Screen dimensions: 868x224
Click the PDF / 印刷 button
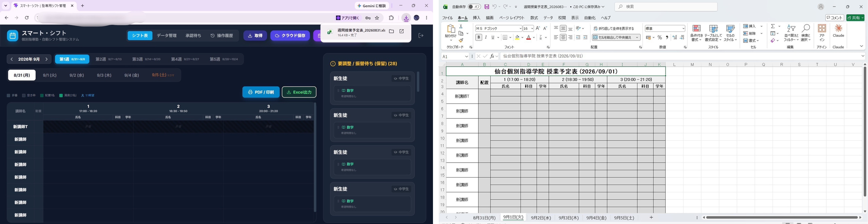tap(261, 92)
